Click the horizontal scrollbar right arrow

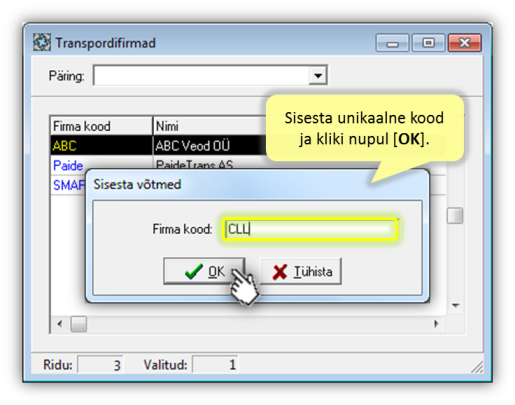pyautogui.click(x=436, y=324)
